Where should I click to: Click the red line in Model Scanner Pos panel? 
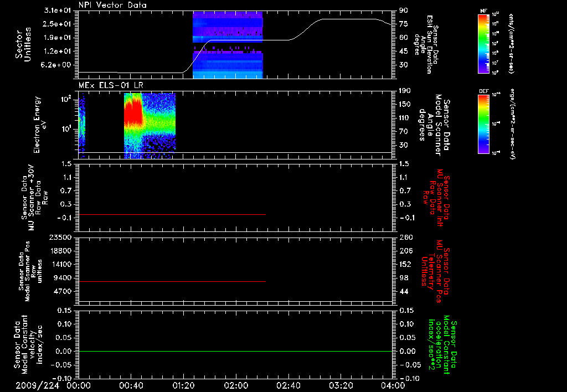coord(172,281)
